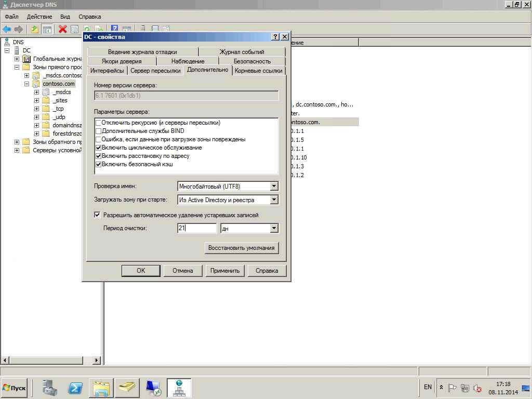Click the dialog's question-mark help button
The width and height of the screenshot is (532, 399).
275,37
